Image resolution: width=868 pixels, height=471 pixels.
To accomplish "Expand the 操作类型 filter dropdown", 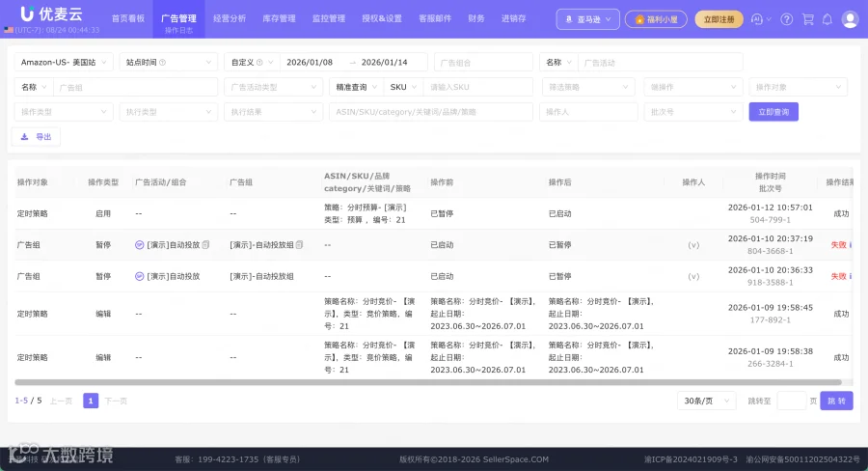I will (64, 112).
